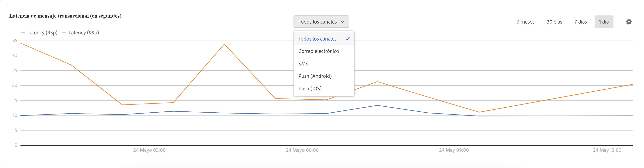Click the checkmark beside Todos los canales
The height and width of the screenshot is (168, 644).
click(x=348, y=39)
